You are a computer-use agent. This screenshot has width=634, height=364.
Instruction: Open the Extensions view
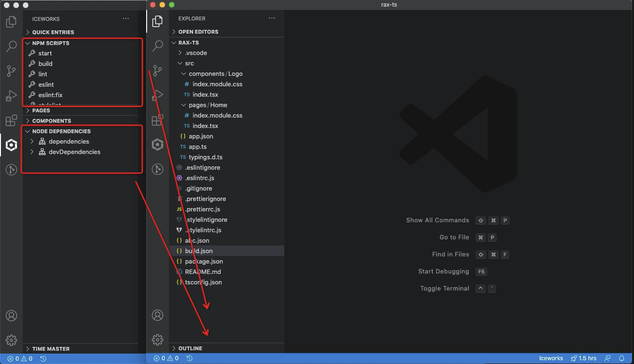point(158,120)
